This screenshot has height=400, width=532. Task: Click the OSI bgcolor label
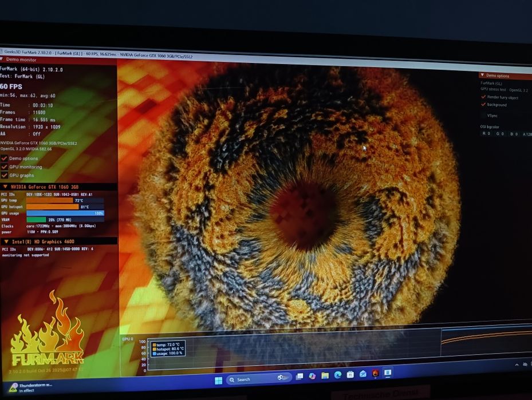click(490, 127)
